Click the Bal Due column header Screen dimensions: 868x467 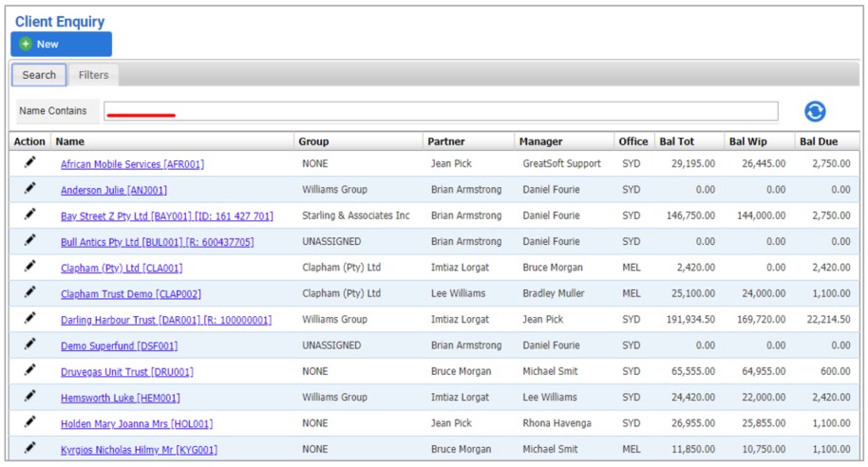click(x=819, y=141)
